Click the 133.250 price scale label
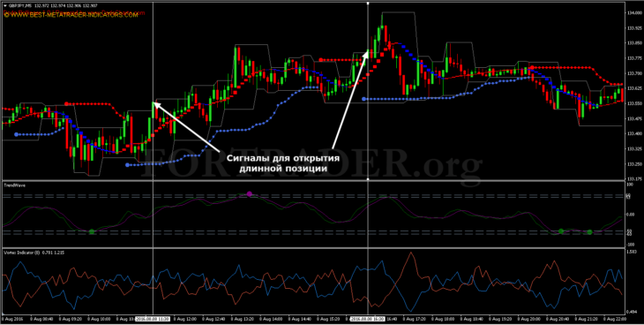This screenshot has height=325, width=644. 633,163
